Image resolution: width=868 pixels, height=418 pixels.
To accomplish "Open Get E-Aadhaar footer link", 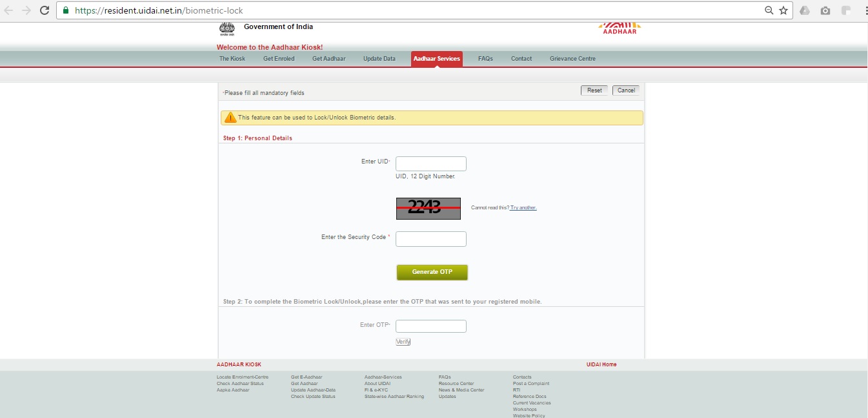I will (307, 377).
